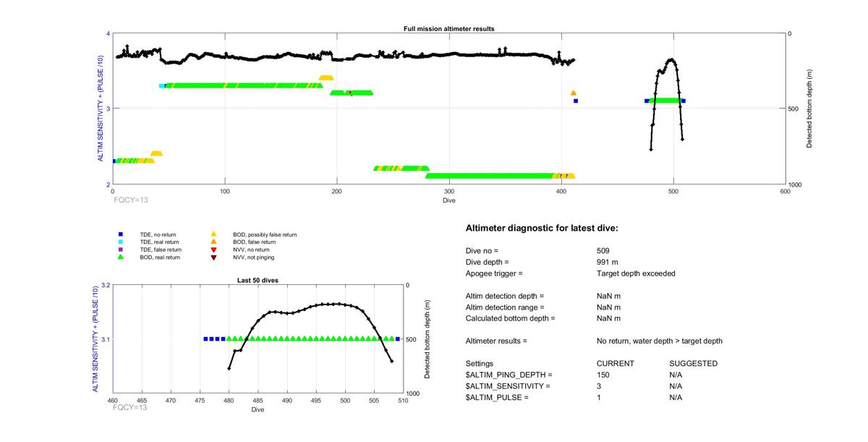868x442 pixels.
Task: Click the $ALTIM_PING_DEPTH current value 150
Action: 603,375
